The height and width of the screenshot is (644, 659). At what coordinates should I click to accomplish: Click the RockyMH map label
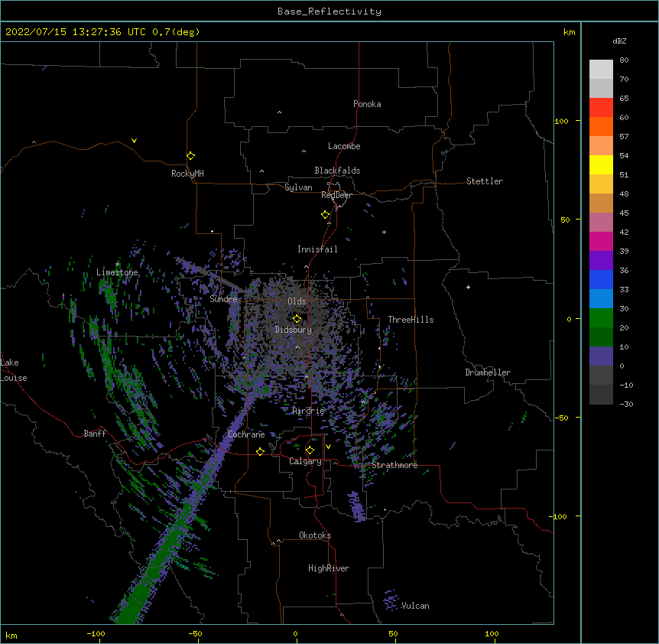[187, 174]
